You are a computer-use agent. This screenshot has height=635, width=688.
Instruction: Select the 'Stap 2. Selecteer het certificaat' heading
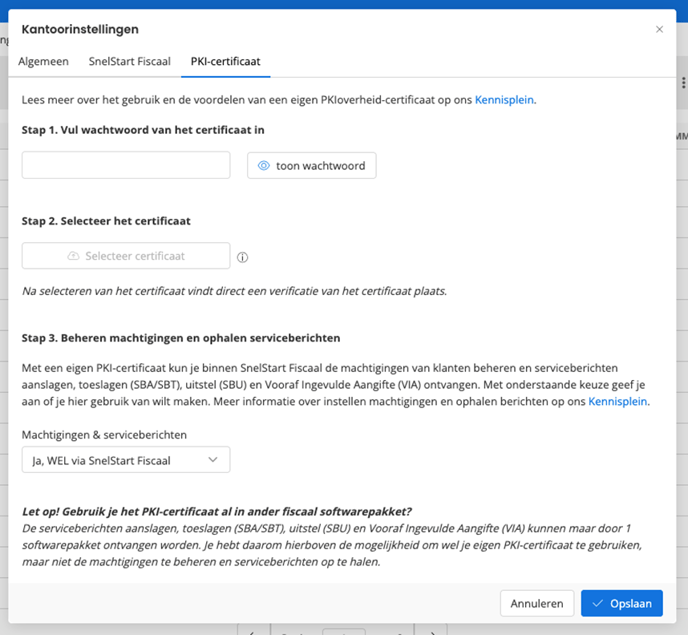click(x=106, y=221)
